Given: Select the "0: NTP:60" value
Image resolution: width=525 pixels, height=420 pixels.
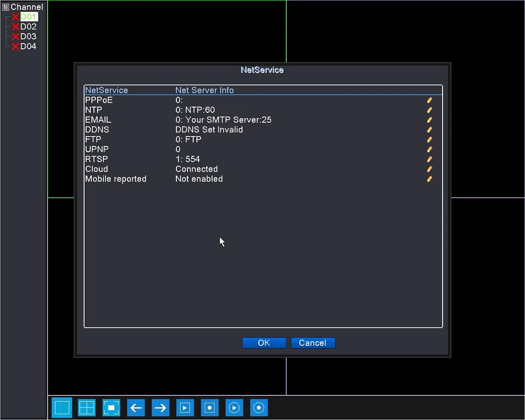Looking at the screenshot, I should 195,110.
